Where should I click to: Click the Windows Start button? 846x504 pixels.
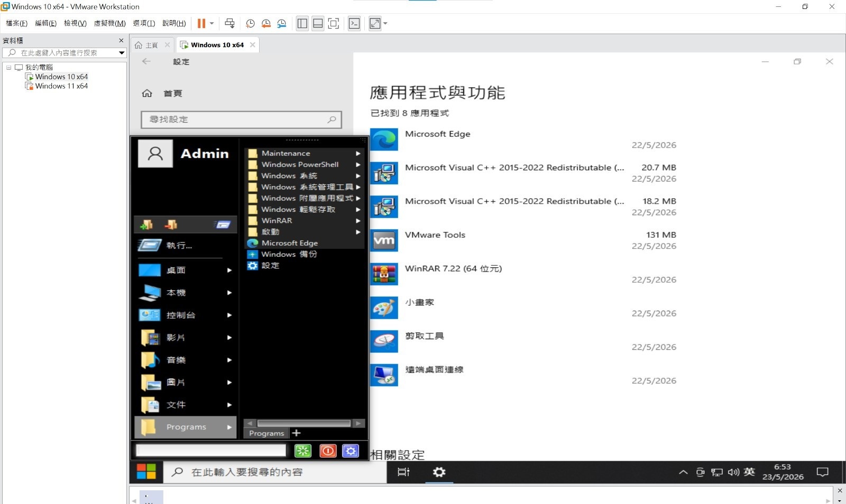click(x=146, y=472)
